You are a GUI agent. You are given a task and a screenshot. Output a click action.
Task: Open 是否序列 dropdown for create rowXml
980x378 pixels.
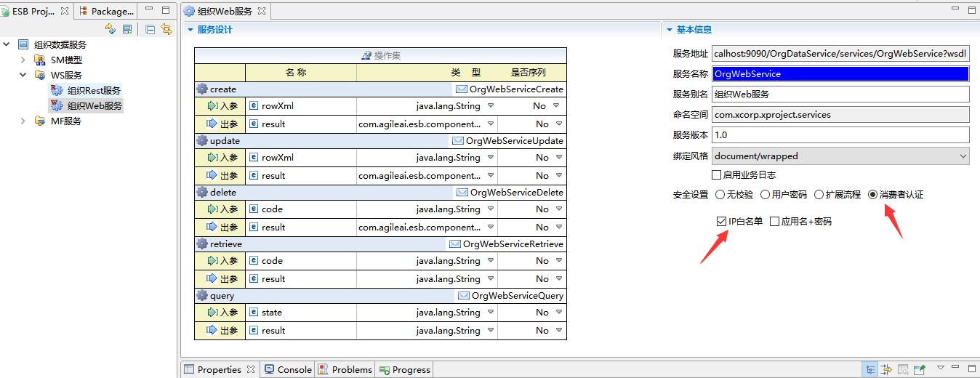[556, 105]
